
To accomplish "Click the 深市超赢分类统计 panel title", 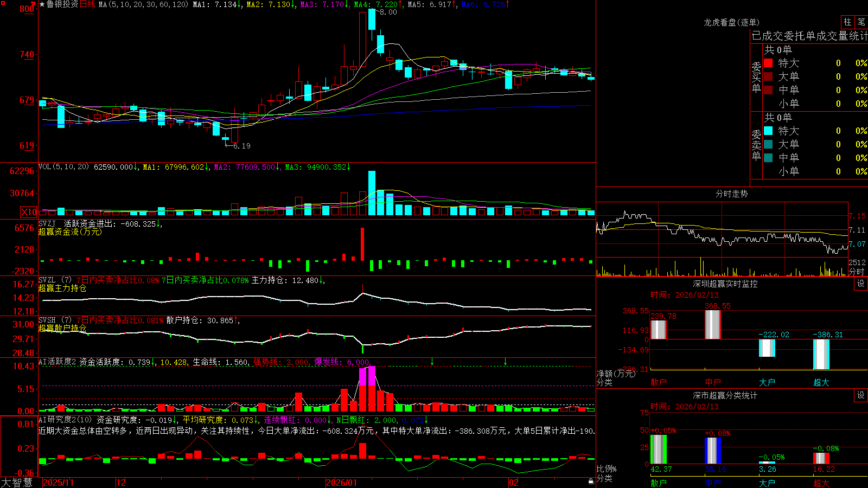I will 725,395.
